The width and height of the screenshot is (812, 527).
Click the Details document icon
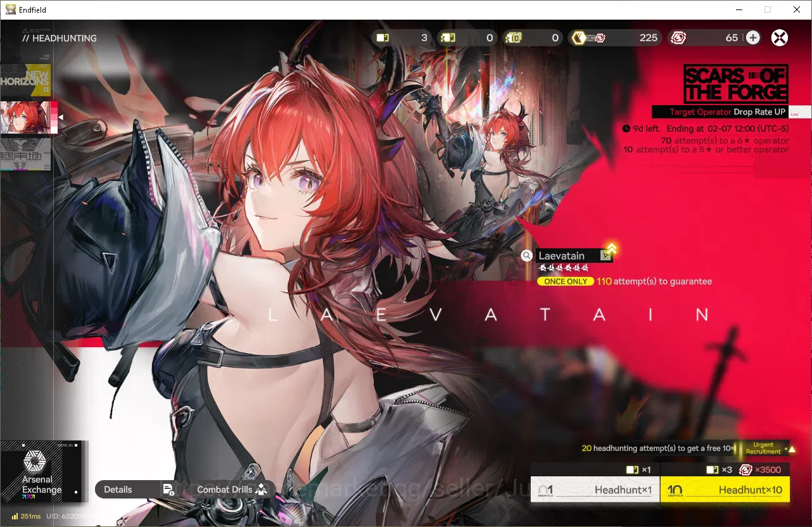pyautogui.click(x=168, y=490)
